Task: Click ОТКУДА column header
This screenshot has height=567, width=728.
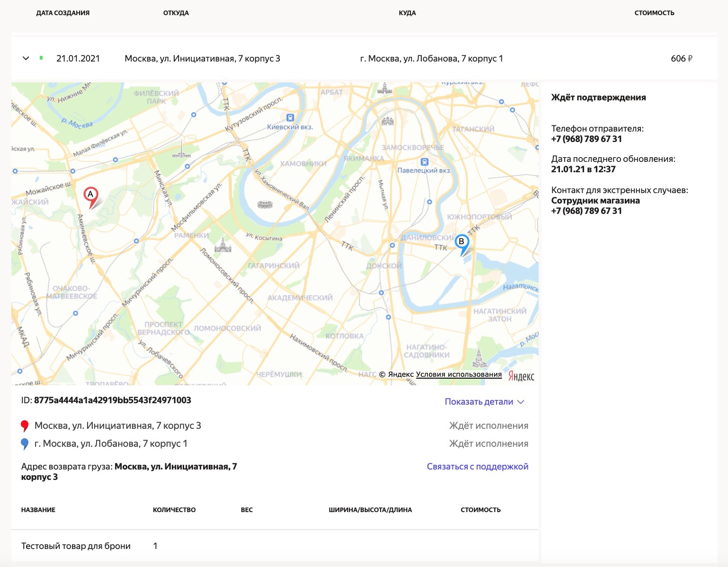Action: tap(176, 13)
